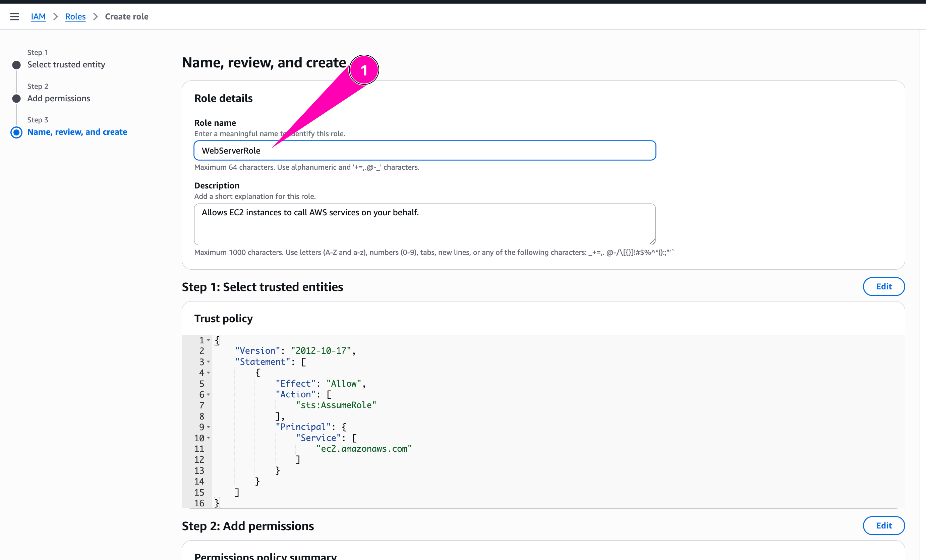Fold the line 4 statement object

tap(209, 373)
